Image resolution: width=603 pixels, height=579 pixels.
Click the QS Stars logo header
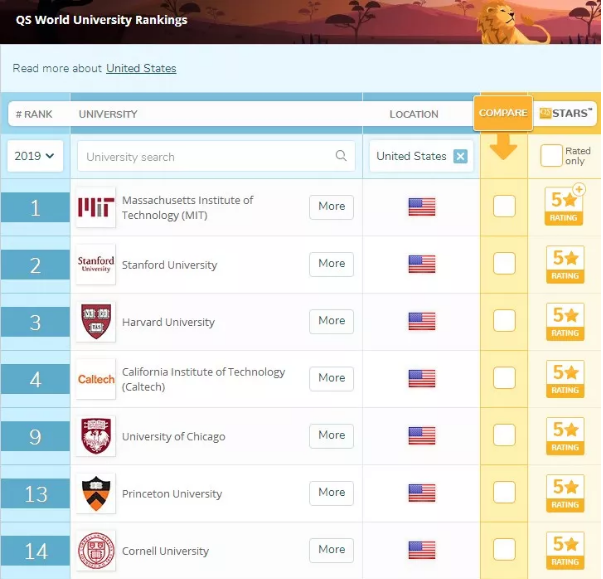pyautogui.click(x=565, y=113)
